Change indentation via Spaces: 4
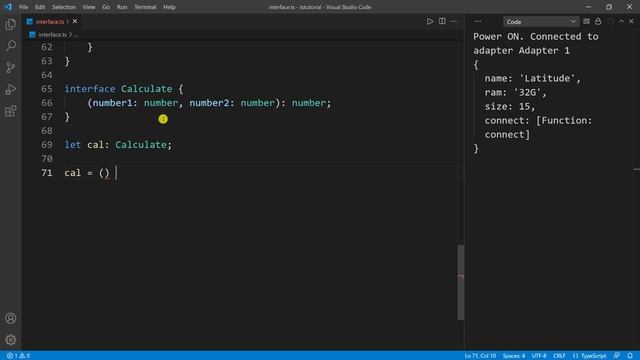Screen dimensions: 640x360 click(514, 356)
